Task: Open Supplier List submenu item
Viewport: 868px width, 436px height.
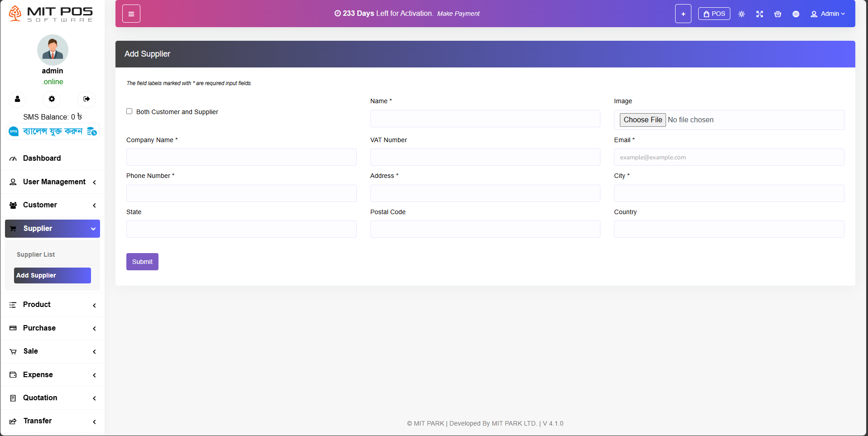Action: click(x=36, y=254)
